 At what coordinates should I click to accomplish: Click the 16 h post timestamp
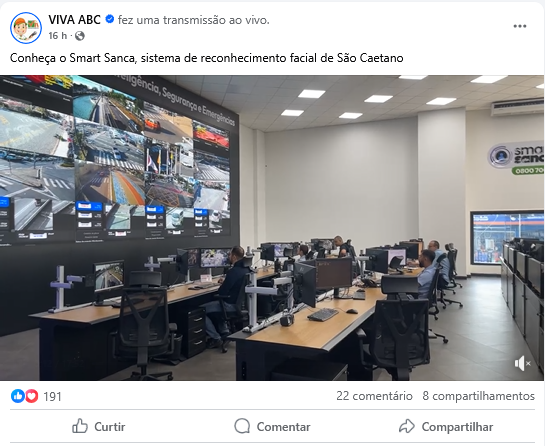click(57, 36)
